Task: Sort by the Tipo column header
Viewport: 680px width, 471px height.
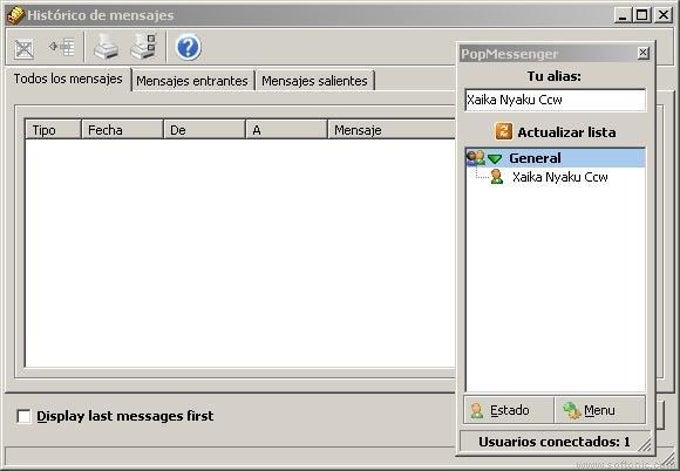Action: pyautogui.click(x=53, y=130)
